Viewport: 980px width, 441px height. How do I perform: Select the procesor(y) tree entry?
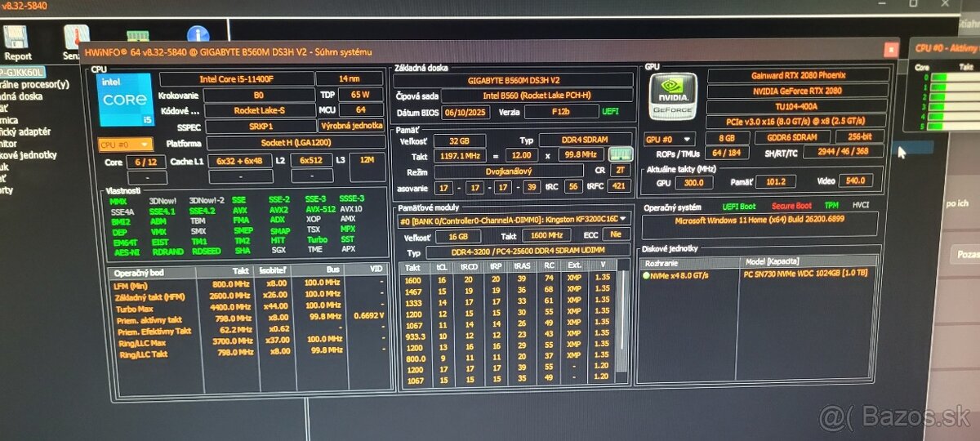pos(34,84)
